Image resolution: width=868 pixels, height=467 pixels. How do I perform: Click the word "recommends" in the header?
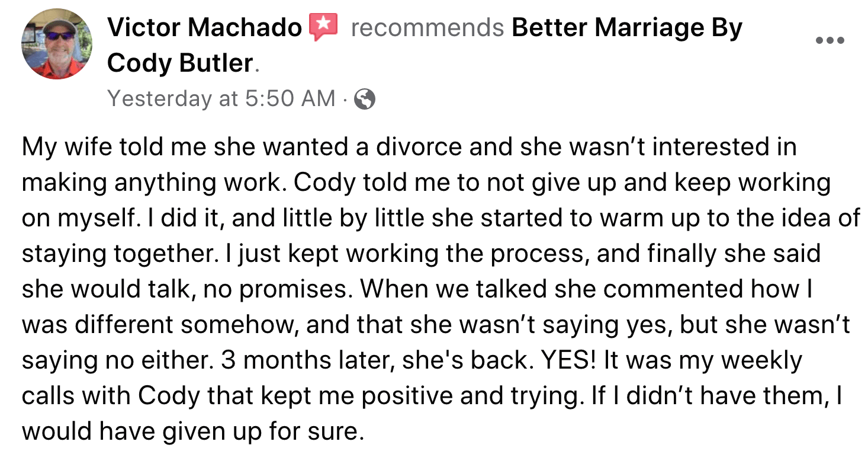(x=427, y=28)
